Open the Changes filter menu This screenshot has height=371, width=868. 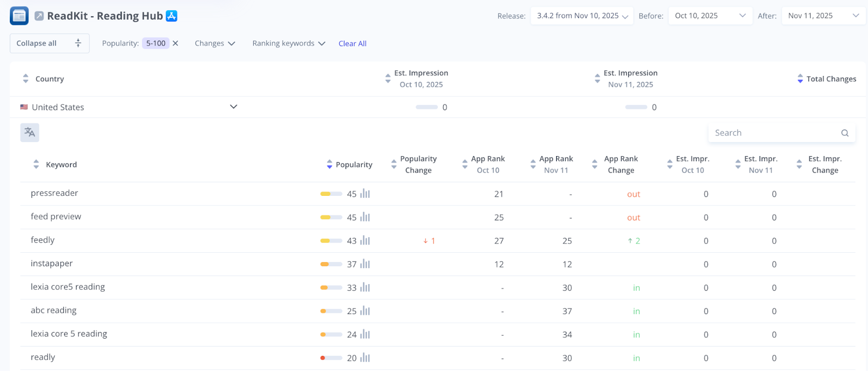click(215, 43)
